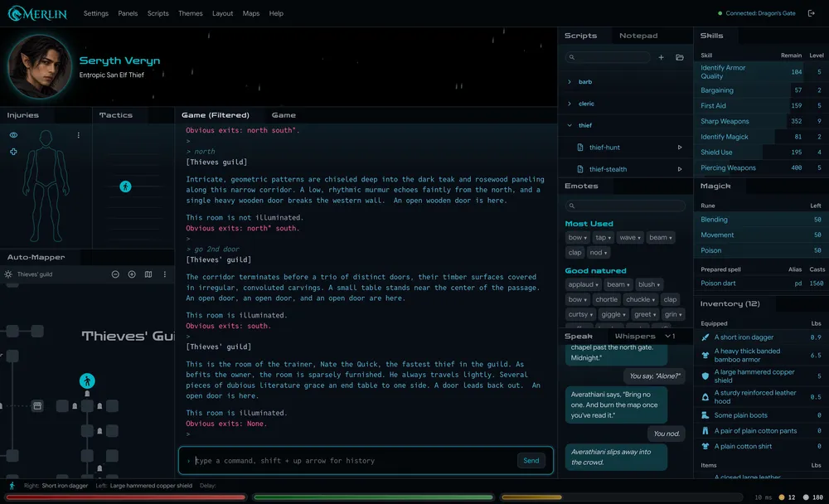Zoom in the Auto-Mapper
The width and height of the screenshot is (829, 504).
[132, 274]
